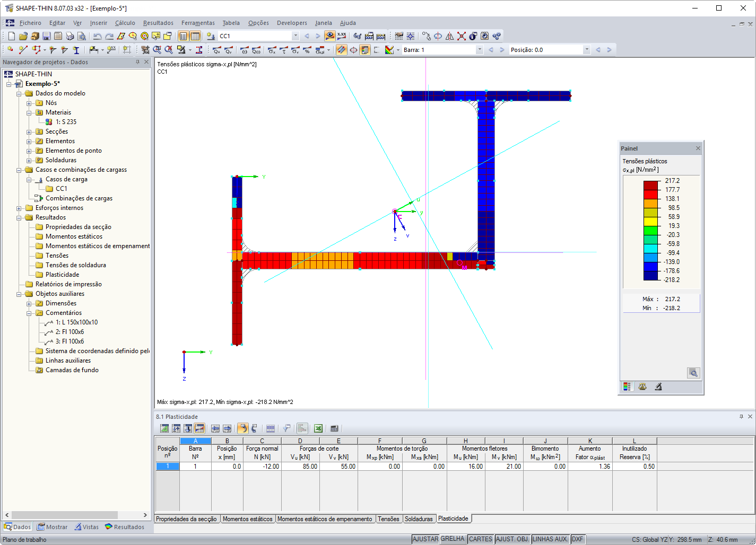Toggle AJUST. OBJ. object snap
Screen dimensions: 756x545
pyautogui.click(x=512, y=539)
